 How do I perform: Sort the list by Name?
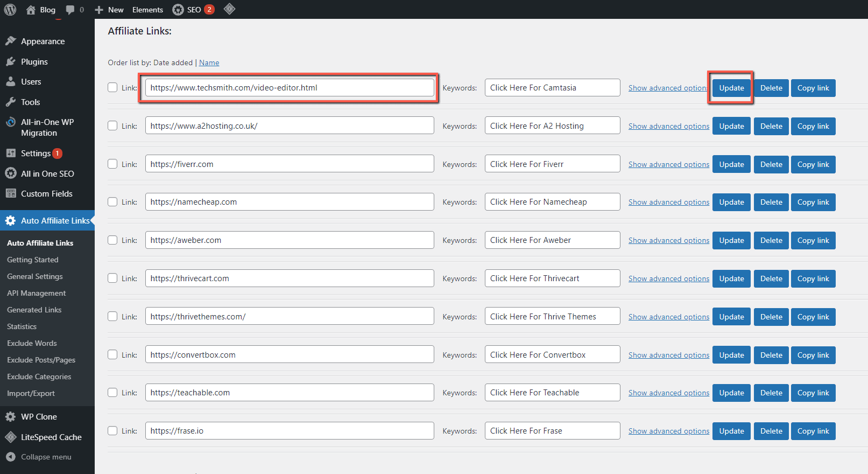209,62
